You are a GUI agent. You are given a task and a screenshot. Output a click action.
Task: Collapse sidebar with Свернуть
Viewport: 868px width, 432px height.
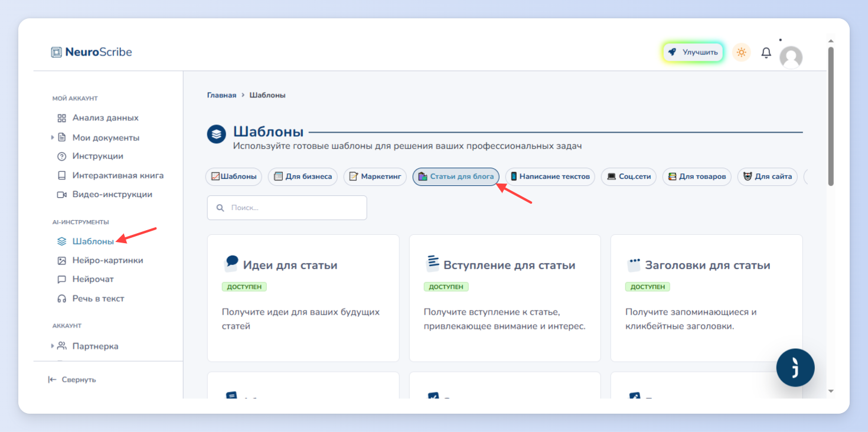[x=72, y=379]
